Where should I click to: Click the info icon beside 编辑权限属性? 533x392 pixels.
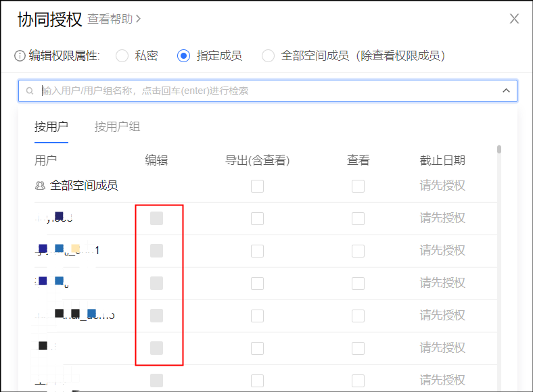20,56
